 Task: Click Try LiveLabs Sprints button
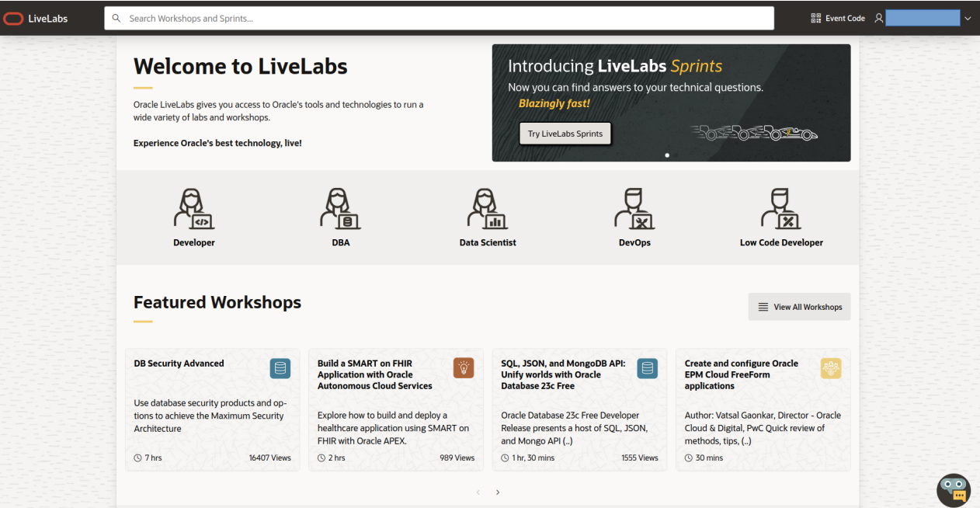point(565,134)
